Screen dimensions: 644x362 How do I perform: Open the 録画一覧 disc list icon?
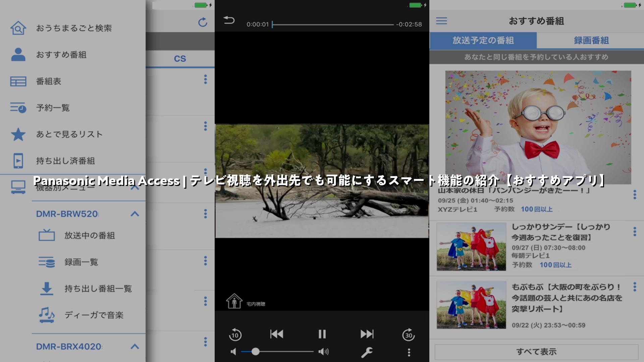coord(47,262)
